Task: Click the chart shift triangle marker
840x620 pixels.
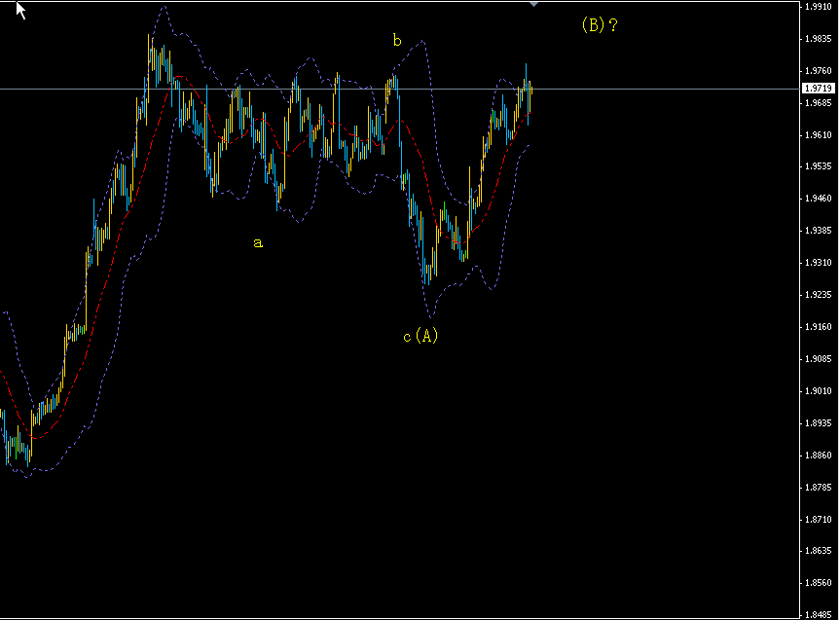Action: point(533,4)
